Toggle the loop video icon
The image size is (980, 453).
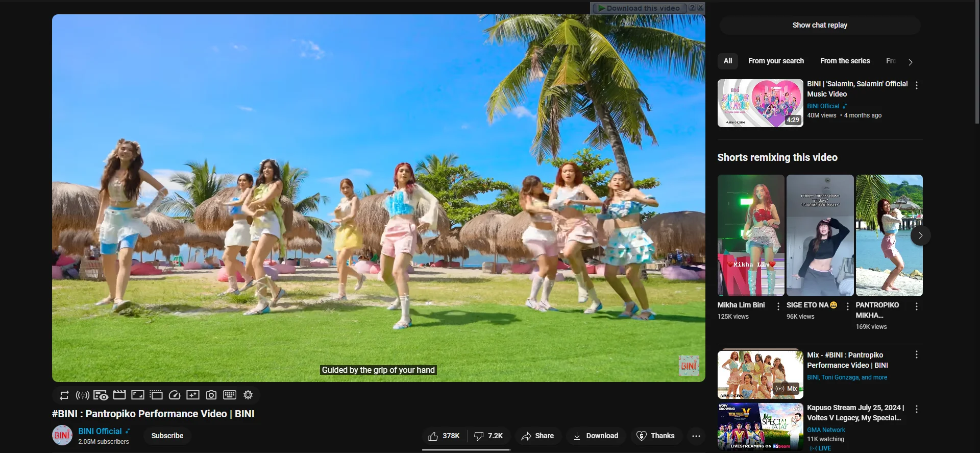click(64, 395)
